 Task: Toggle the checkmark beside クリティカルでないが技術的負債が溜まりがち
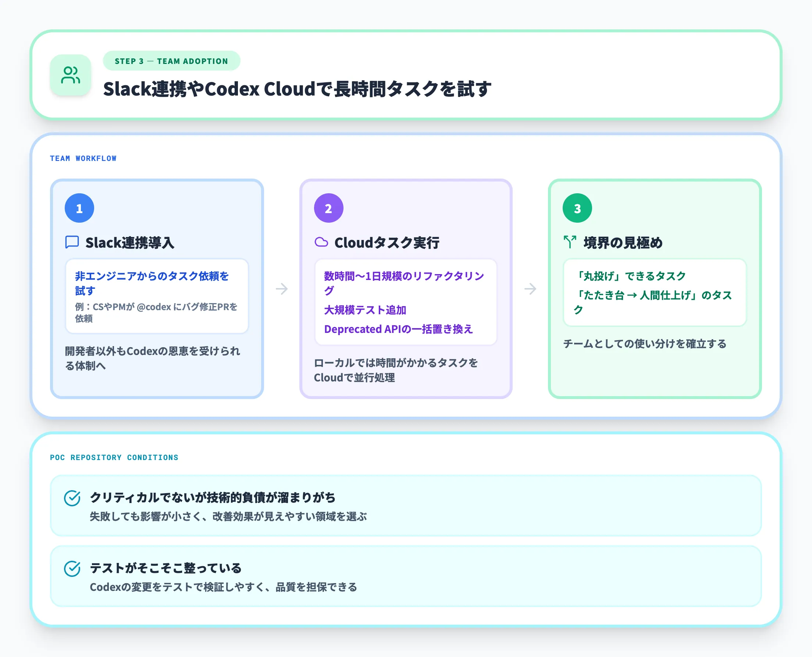(x=73, y=497)
